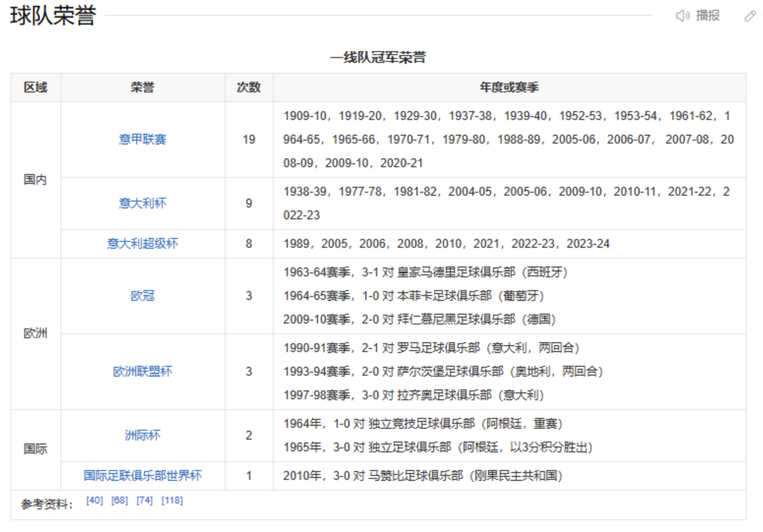Click the 一线队冠军荣誉 table title
The height and width of the screenshot is (532, 763).
tap(378, 58)
